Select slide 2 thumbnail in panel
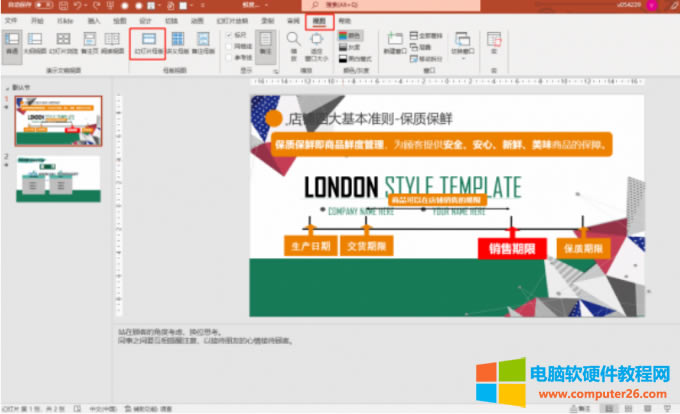The width and height of the screenshot is (680, 414). click(58, 180)
